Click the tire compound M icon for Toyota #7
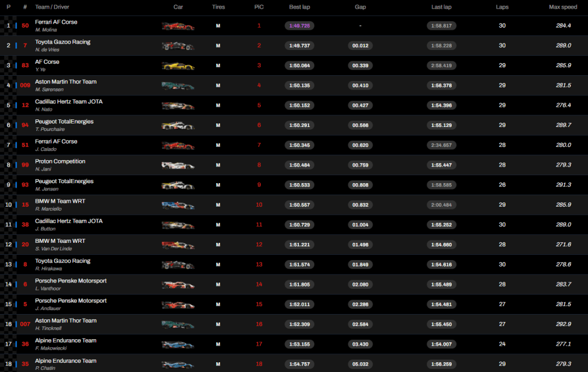The width and height of the screenshot is (588, 372). [x=218, y=46]
